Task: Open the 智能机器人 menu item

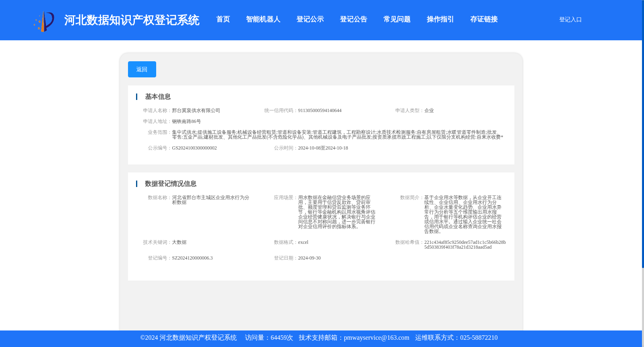Action: pyautogui.click(x=263, y=19)
